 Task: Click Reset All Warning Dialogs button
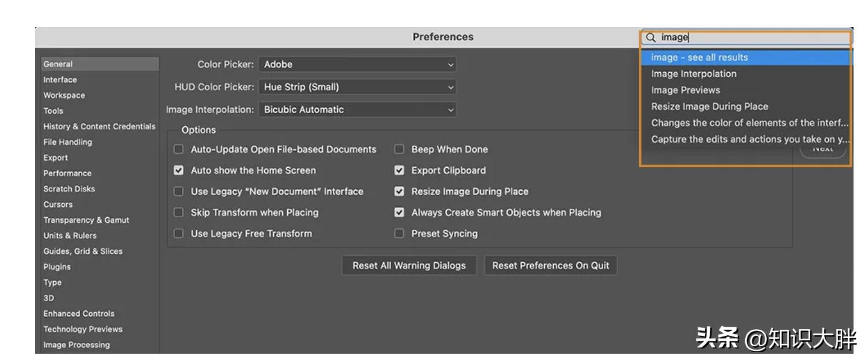click(x=409, y=266)
